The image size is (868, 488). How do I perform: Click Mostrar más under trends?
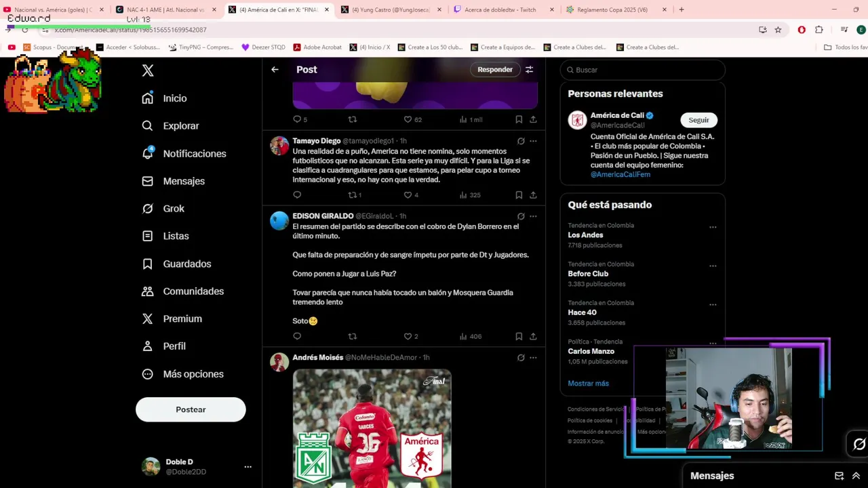[x=588, y=384]
